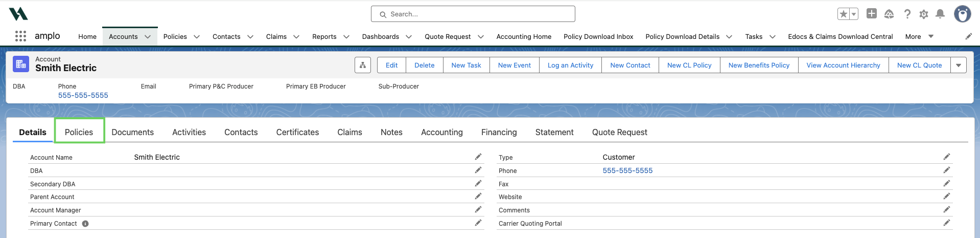Expand the Reports nav dropdown chevron
The width and height of the screenshot is (980, 238).
[x=346, y=37]
